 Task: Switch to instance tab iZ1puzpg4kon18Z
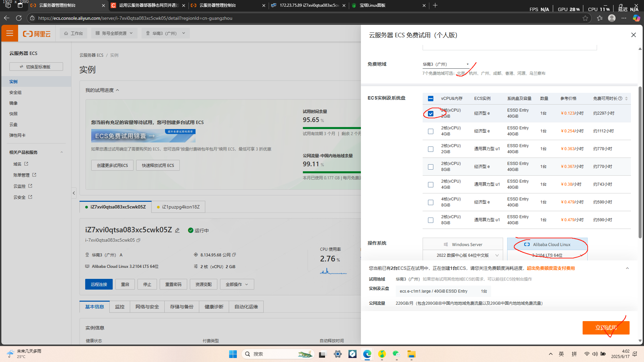(178, 207)
